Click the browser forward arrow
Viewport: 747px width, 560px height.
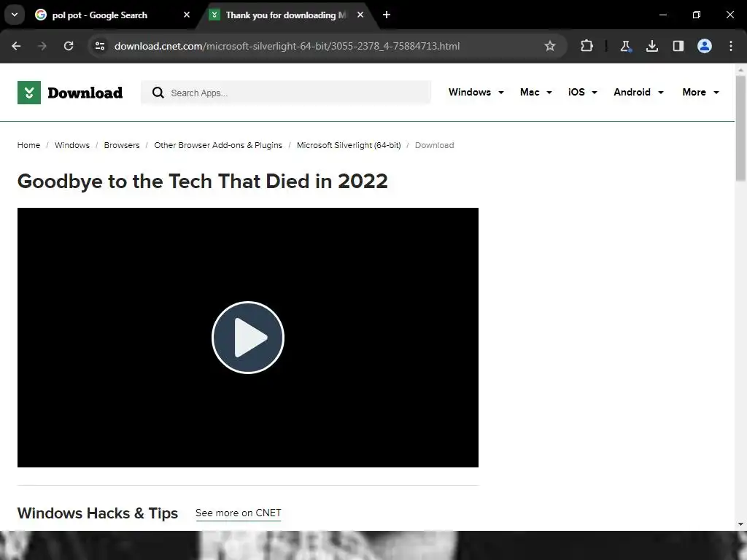[x=42, y=46]
